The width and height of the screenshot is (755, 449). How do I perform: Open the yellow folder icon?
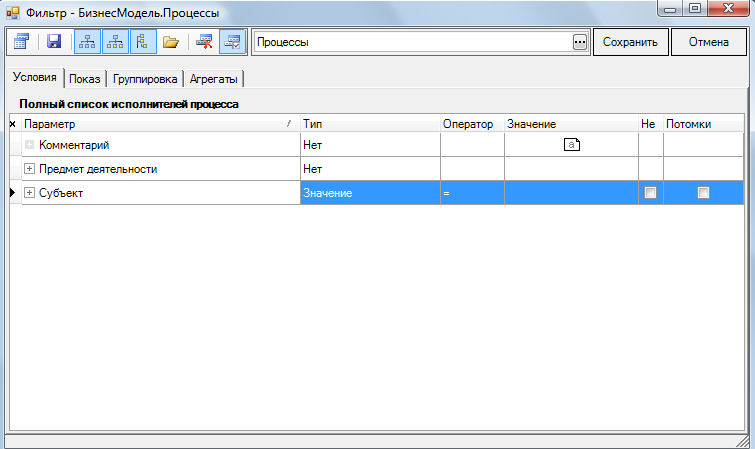pos(171,42)
